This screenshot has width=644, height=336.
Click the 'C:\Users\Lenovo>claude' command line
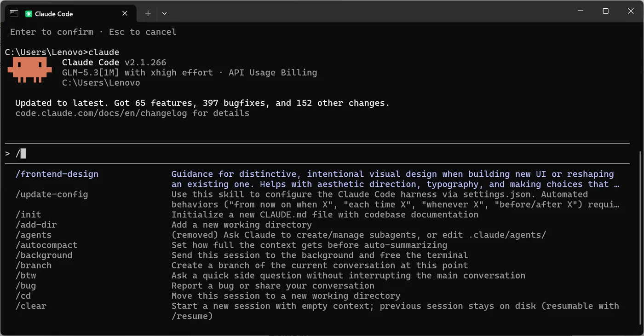coord(62,52)
